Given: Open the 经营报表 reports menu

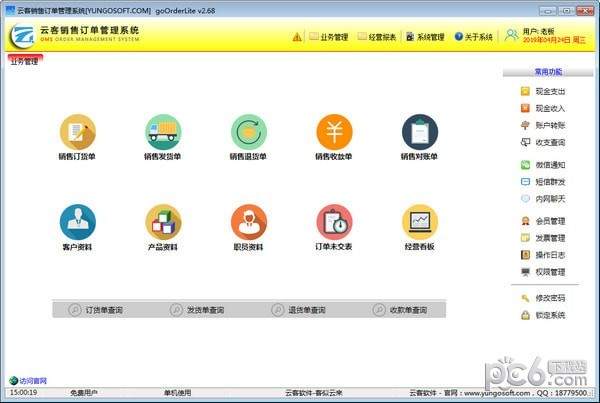Looking at the screenshot, I should point(376,37).
